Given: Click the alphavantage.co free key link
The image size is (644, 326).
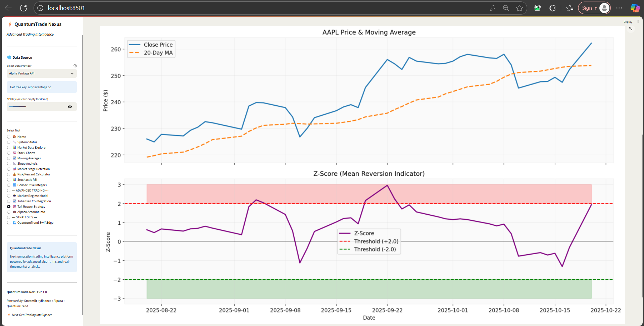Looking at the screenshot, I should tap(40, 87).
